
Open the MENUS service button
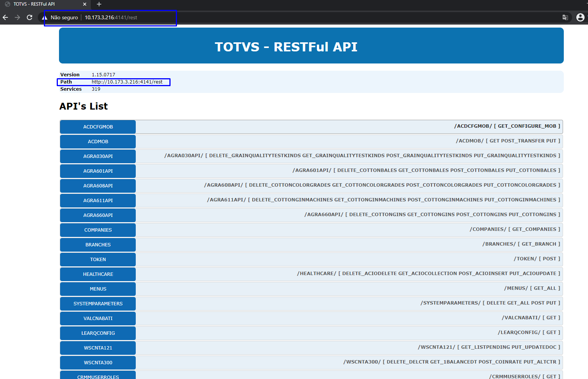tap(98, 289)
